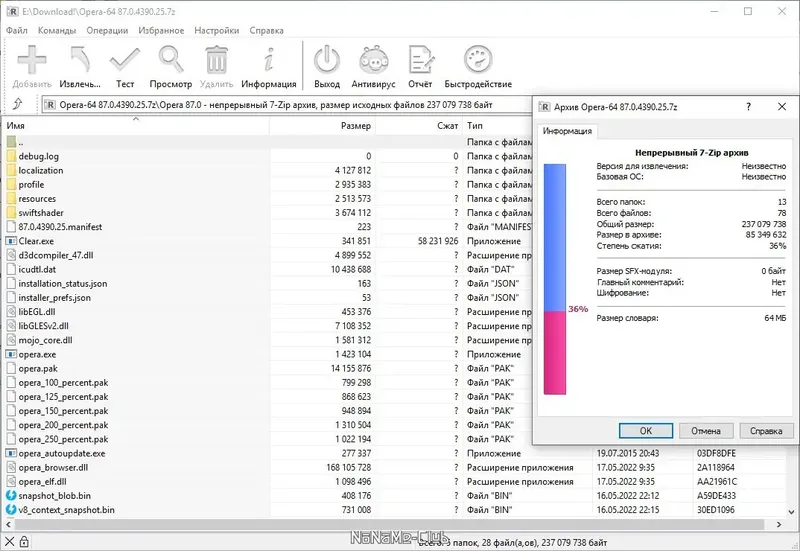The image size is (800, 551).
Task: Select the v8_context_snapshot.bin file icon
Action: [11, 510]
